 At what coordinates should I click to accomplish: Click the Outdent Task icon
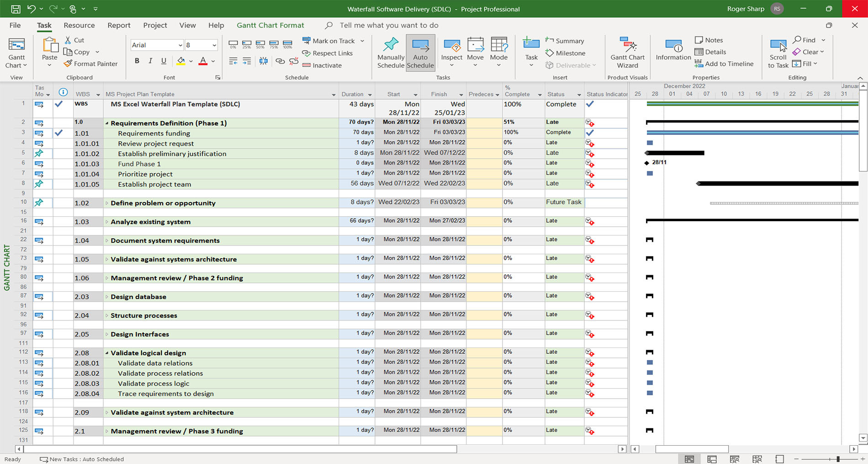coord(233,61)
